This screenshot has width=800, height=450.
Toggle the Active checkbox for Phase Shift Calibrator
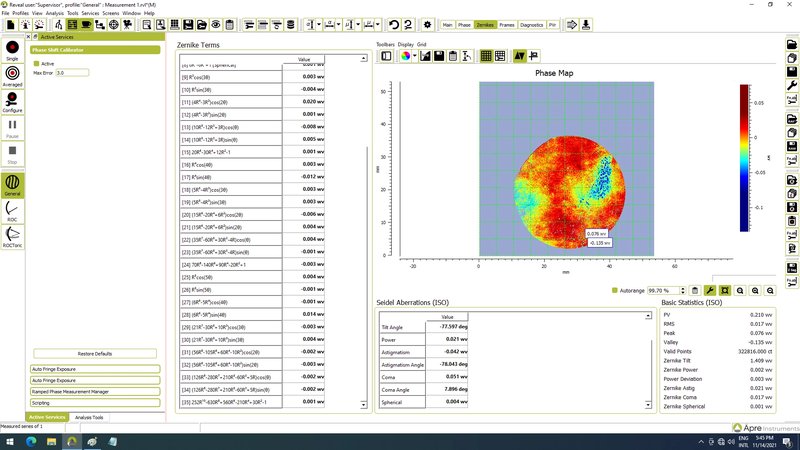tap(36, 64)
